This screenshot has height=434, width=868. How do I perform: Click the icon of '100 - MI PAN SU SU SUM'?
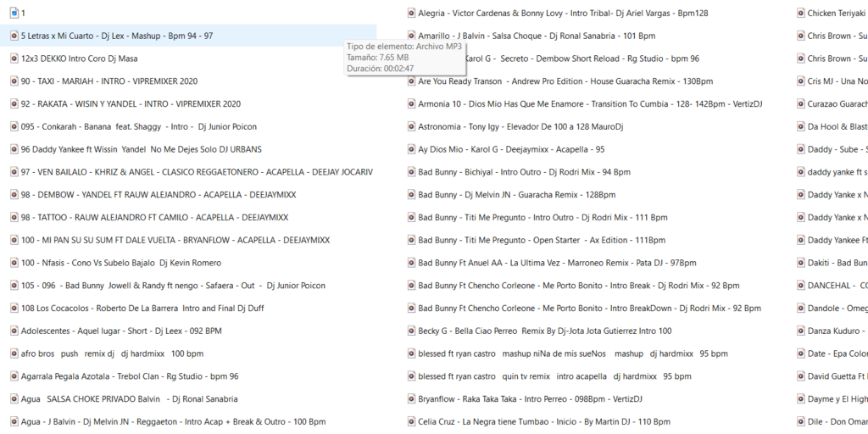click(14, 240)
